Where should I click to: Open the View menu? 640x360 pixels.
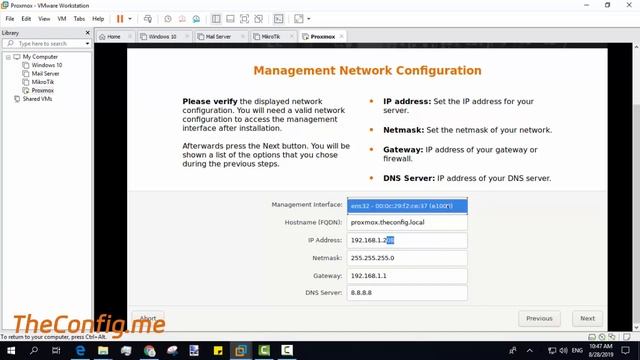pos(44,19)
